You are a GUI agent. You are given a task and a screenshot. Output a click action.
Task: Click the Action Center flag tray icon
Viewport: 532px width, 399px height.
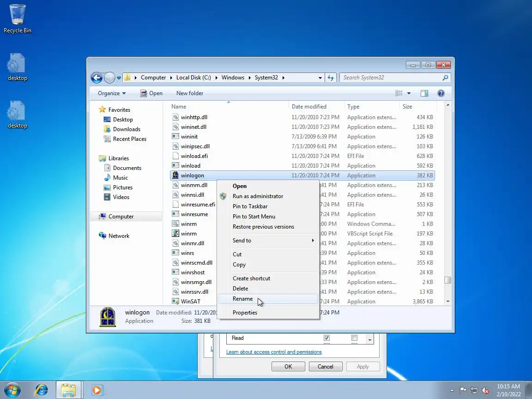[463, 391]
